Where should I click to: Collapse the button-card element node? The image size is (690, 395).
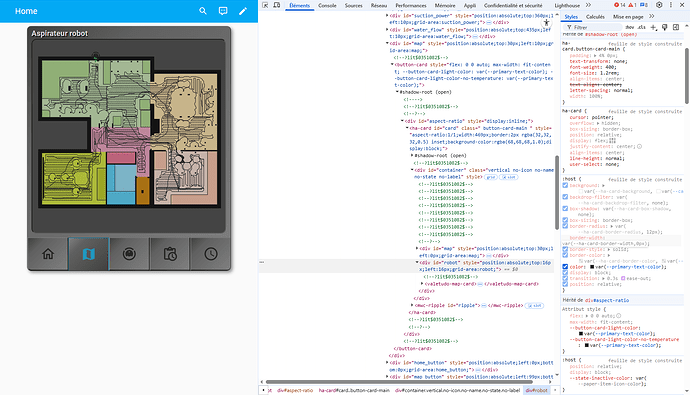pos(393,64)
